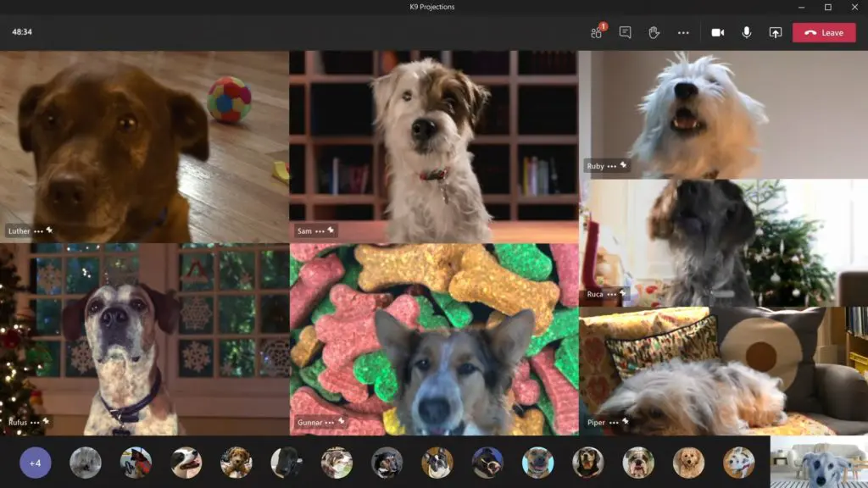Screen dimensions: 868x488
Task: Click the pin icon next to Sam
Action: point(331,230)
